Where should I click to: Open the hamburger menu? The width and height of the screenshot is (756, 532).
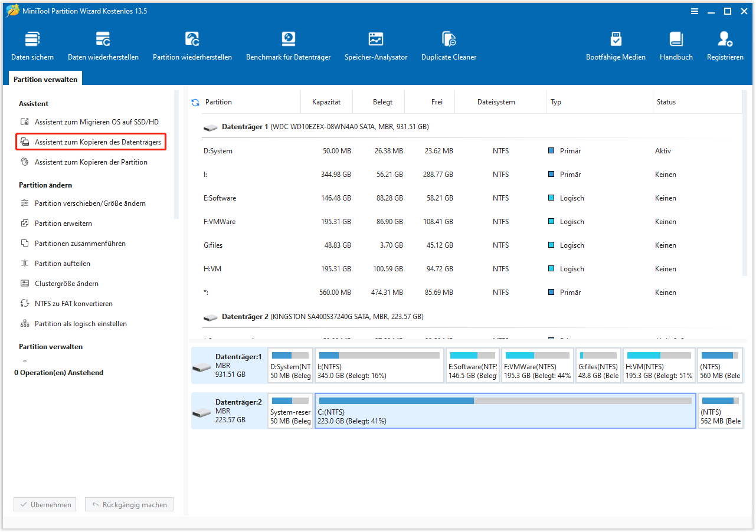click(x=695, y=11)
